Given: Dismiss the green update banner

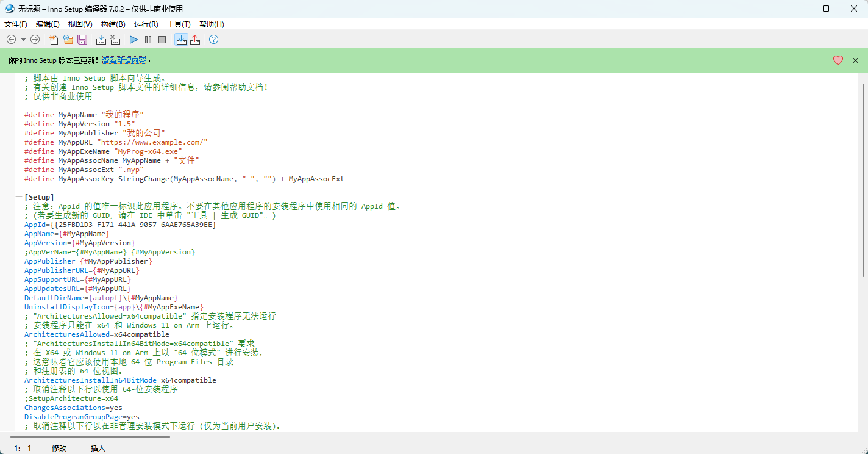Looking at the screenshot, I should coord(855,60).
